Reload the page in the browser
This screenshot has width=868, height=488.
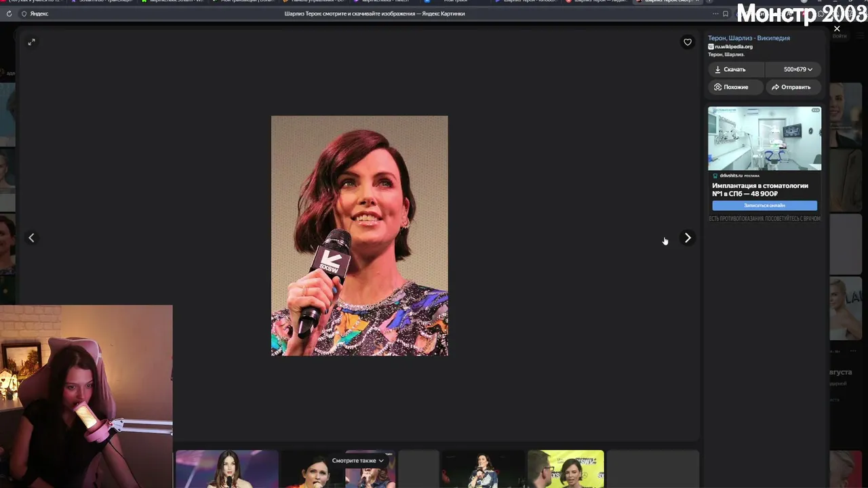9,14
